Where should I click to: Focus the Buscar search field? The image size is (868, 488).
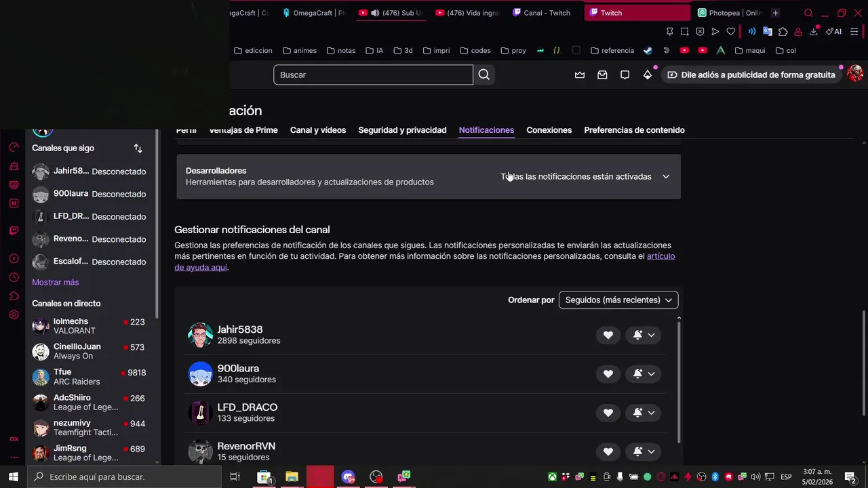click(x=373, y=75)
